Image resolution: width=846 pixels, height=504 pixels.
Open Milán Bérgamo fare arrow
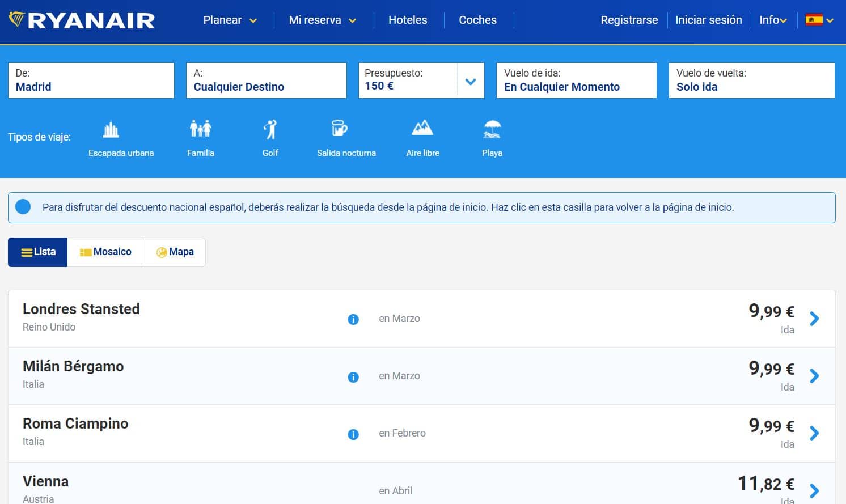(815, 376)
